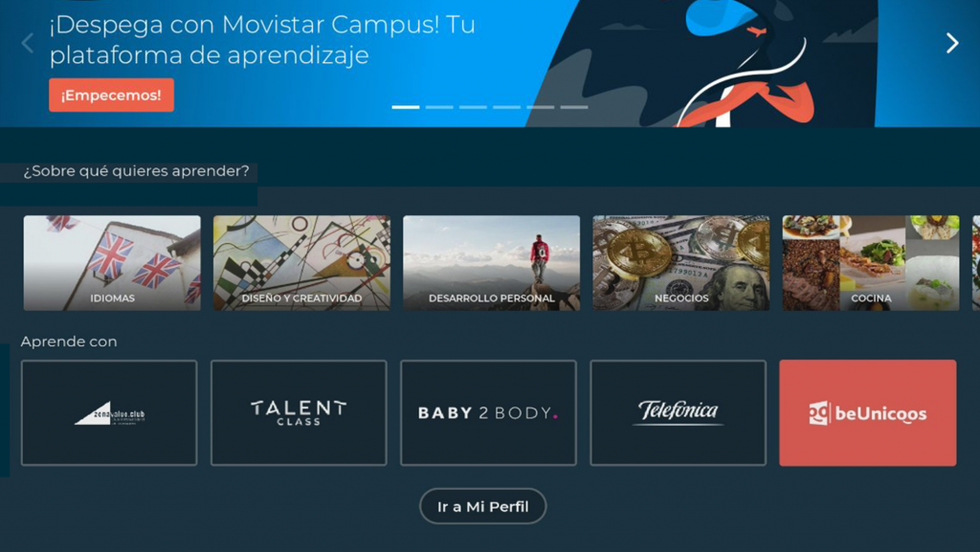The width and height of the screenshot is (980, 552).
Task: Select the fourth carousel indicator dash
Action: pyautogui.click(x=507, y=107)
